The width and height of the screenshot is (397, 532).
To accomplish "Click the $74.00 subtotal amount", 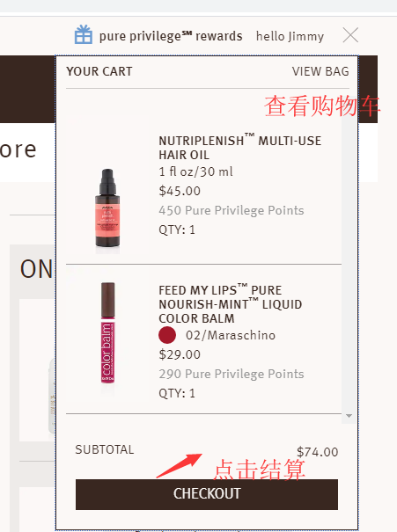I will point(317,452).
